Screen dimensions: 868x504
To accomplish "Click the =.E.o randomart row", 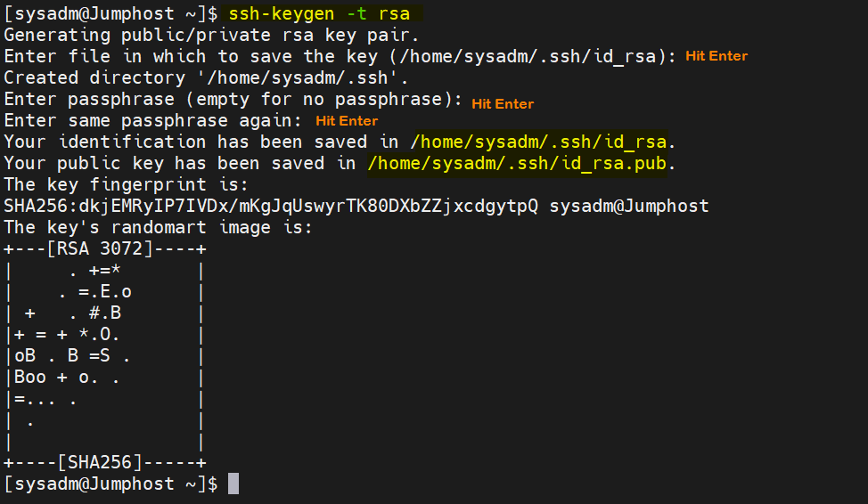I will [x=94, y=291].
